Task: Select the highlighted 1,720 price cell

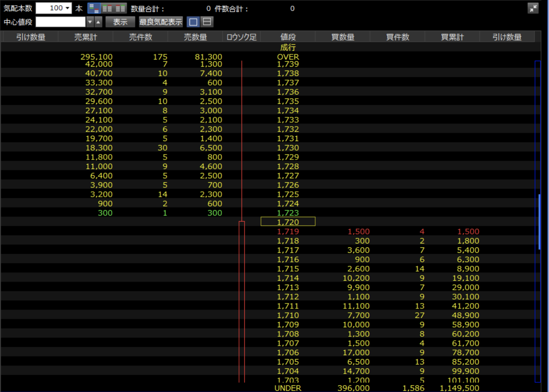Action: (288, 222)
